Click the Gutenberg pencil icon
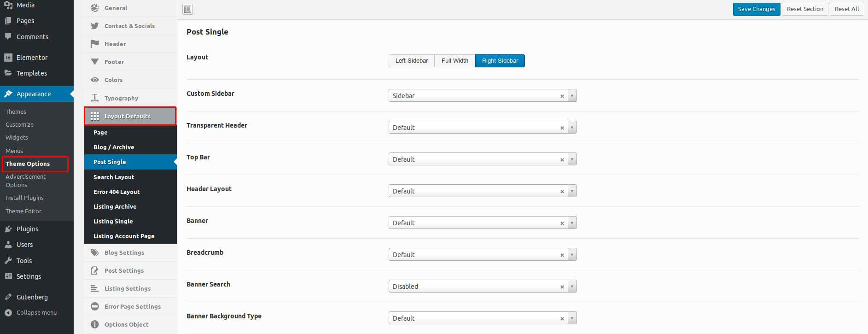This screenshot has height=334, width=868. [x=8, y=297]
